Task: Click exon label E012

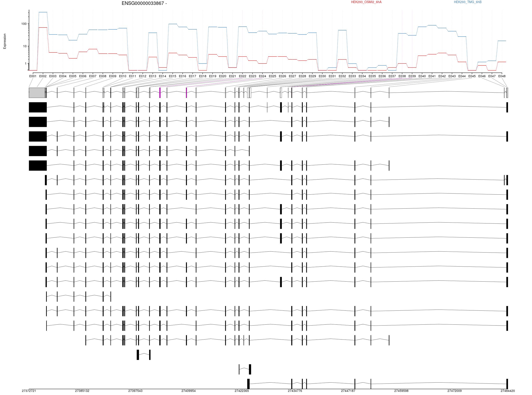Action: (x=143, y=76)
